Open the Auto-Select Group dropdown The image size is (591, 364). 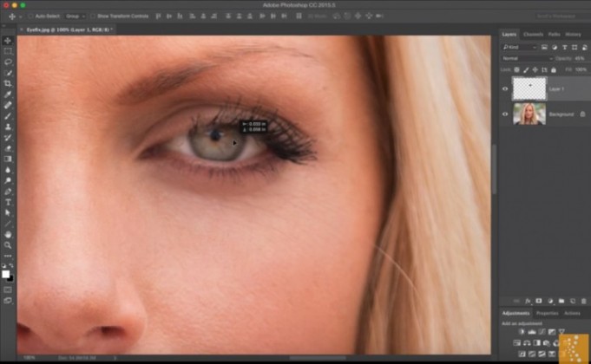coord(75,16)
